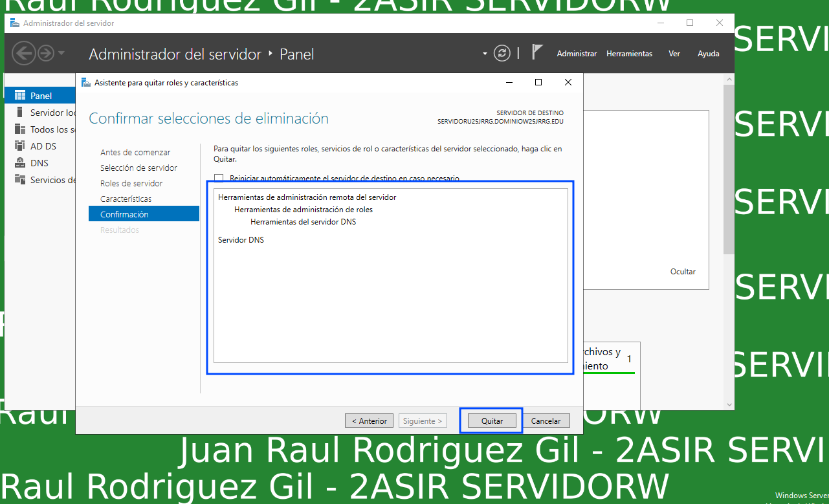
Task: Open the Ver menu
Action: (x=674, y=54)
